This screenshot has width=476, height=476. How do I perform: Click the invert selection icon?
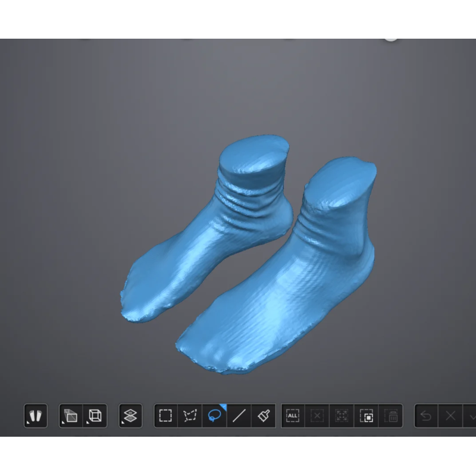click(367, 415)
